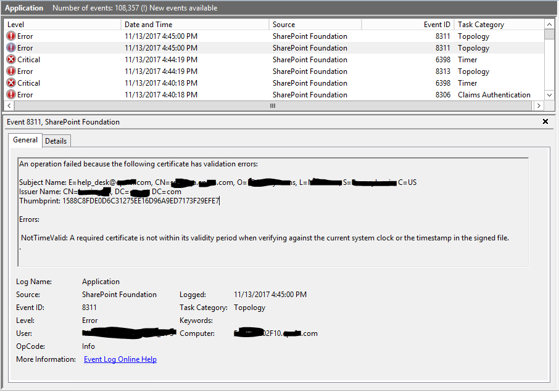Click the Issuer Name line in the description
This screenshot has width=559, height=392.
coord(100,192)
